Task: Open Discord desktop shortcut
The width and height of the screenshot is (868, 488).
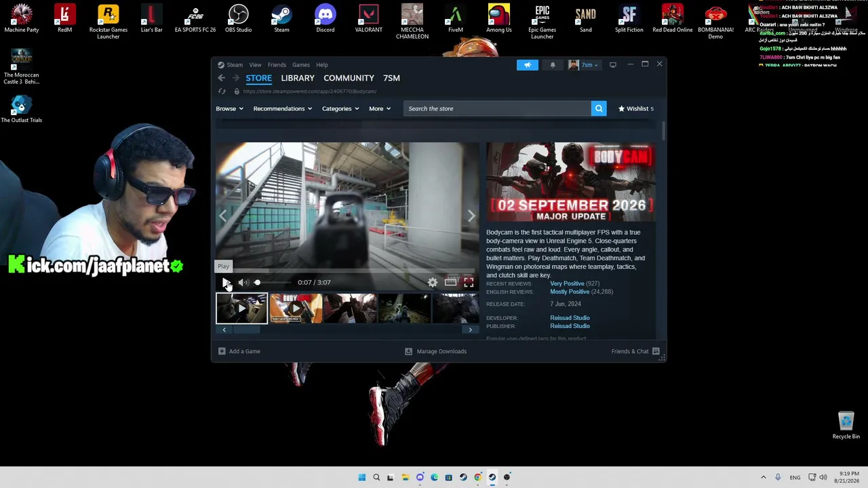Action: (325, 18)
